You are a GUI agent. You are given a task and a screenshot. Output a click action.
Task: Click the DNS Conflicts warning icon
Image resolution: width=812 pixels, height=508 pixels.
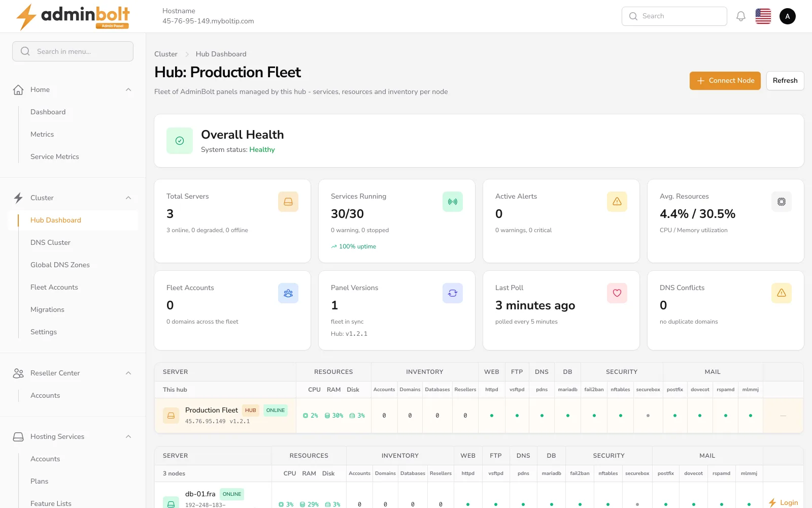tap(782, 293)
